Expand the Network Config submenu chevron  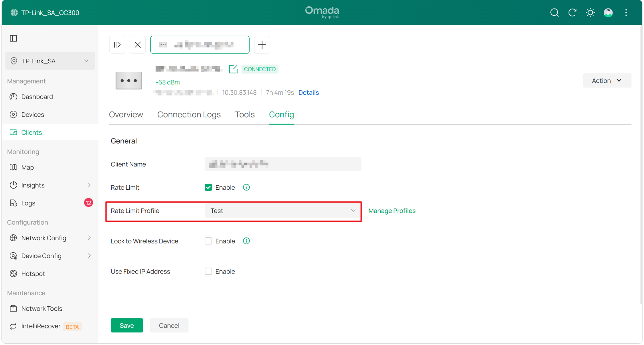click(90, 238)
